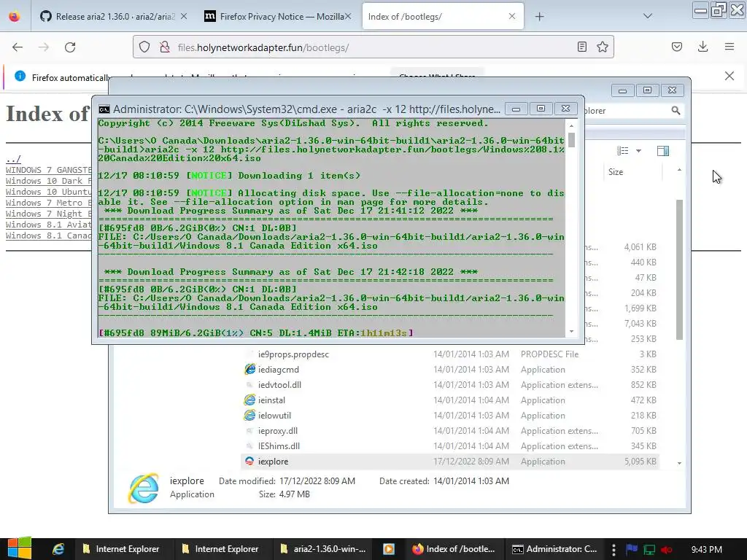
Task: Open the Windows Start button
Action: click(20, 548)
